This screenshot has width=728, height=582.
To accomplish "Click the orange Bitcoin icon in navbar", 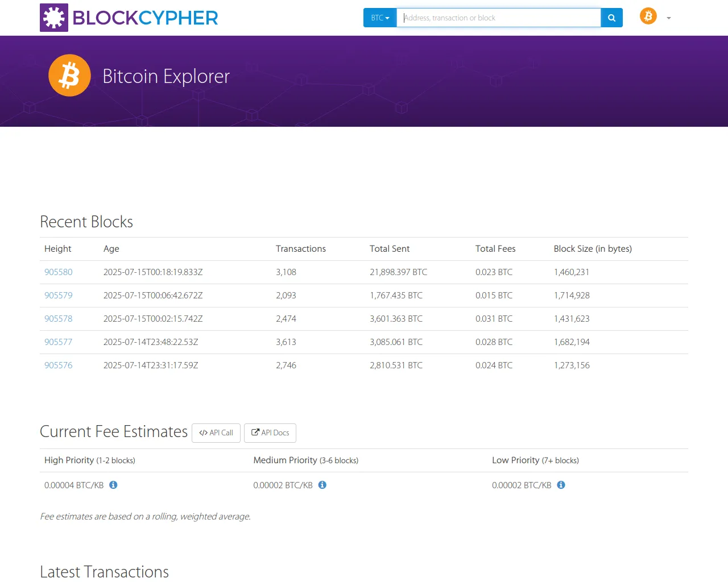I will [648, 16].
